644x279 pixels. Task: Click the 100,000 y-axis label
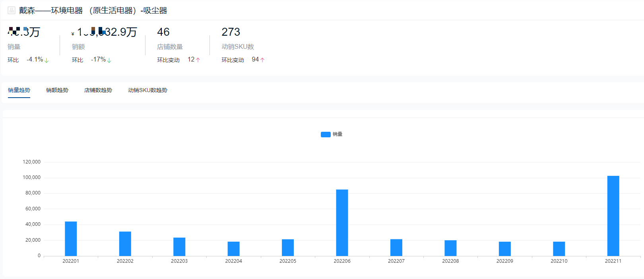pyautogui.click(x=32, y=177)
